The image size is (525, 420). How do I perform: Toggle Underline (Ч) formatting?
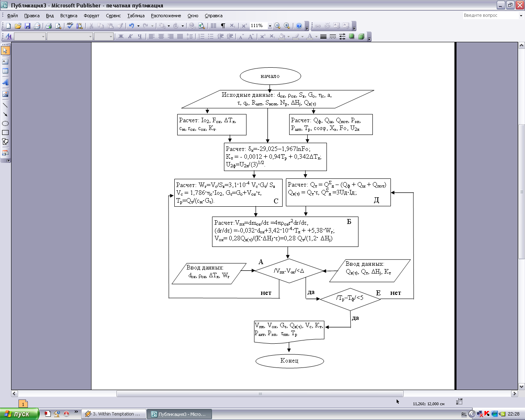140,37
